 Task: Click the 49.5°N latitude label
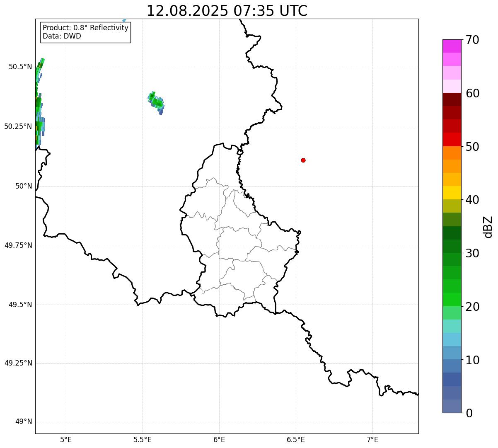(20, 305)
